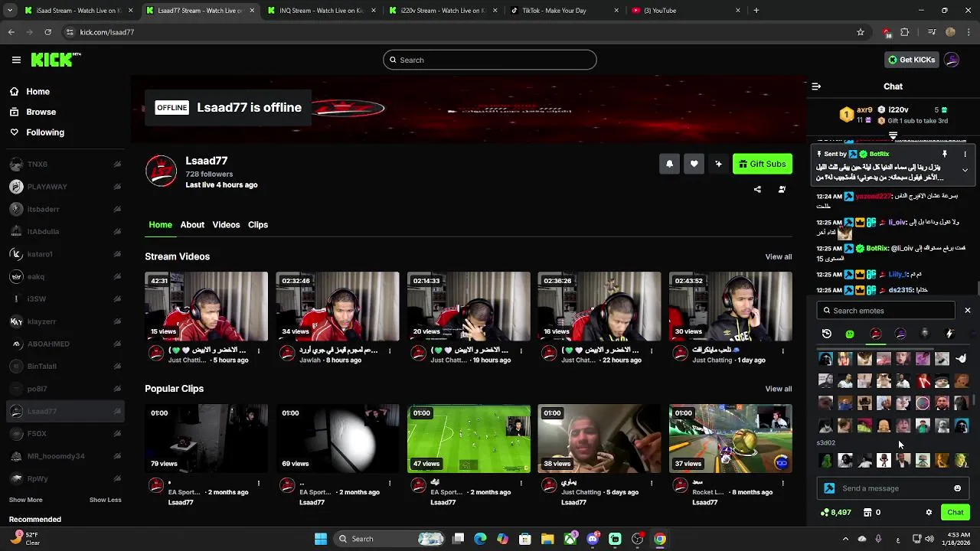Switch to the About tab
980x551 pixels.
click(192, 225)
